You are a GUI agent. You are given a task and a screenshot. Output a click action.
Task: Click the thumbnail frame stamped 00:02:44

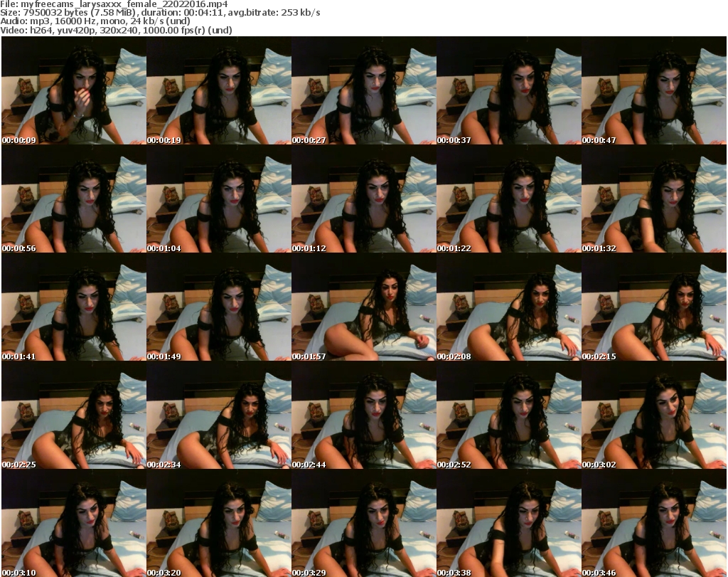coord(363,415)
